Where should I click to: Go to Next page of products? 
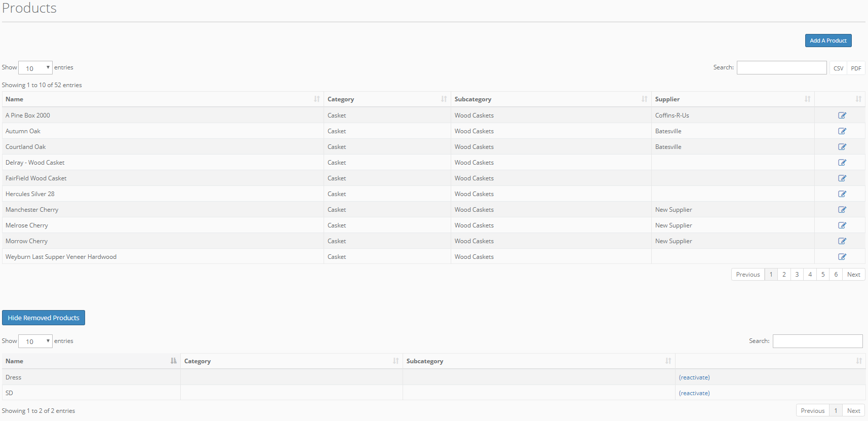(853, 275)
